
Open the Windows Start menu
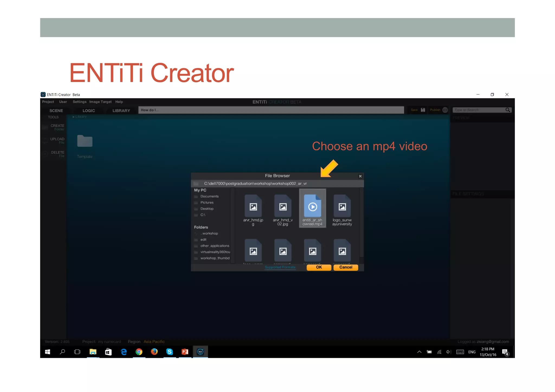[47, 352]
